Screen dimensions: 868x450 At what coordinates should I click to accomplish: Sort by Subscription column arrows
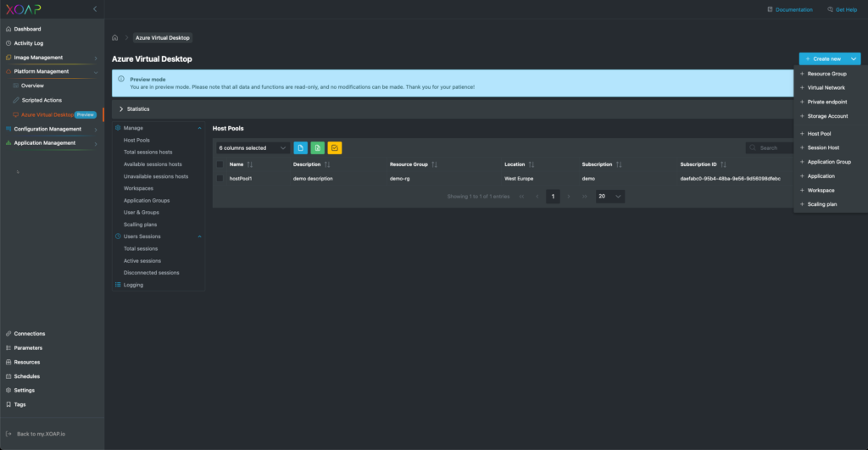tap(619, 164)
